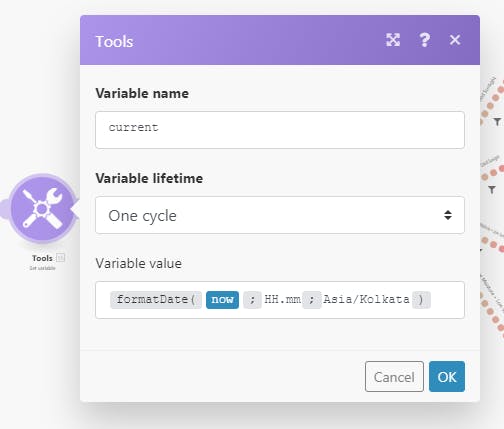The image size is (504, 429).
Task: Click the Tools module wrench icon
Action: 42,209
